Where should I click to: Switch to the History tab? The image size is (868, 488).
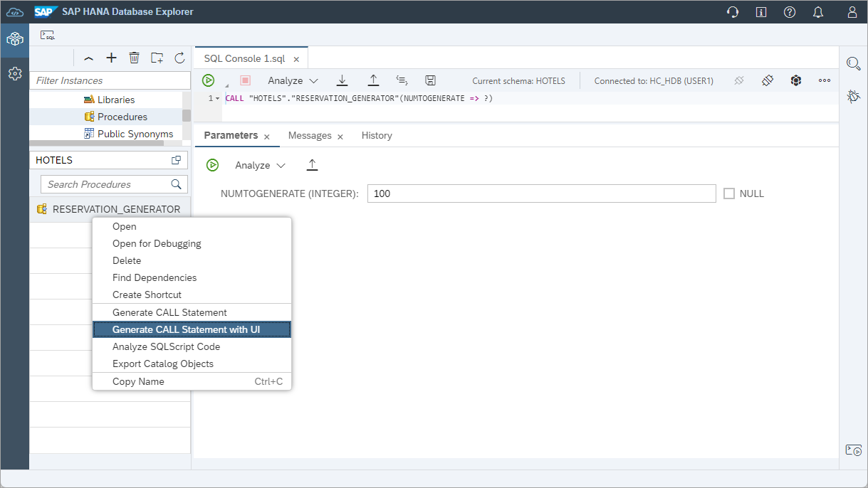(x=377, y=135)
